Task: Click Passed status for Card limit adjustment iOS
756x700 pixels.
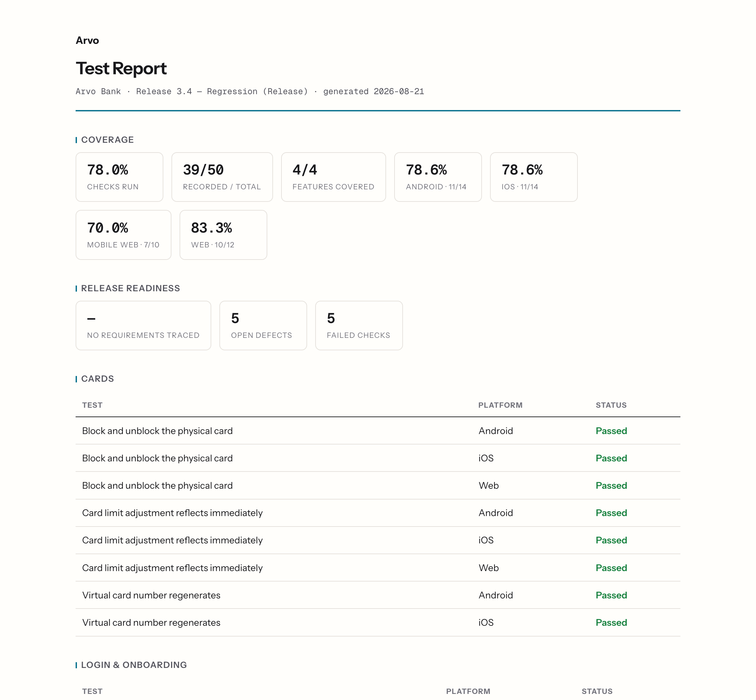Action: pos(611,540)
